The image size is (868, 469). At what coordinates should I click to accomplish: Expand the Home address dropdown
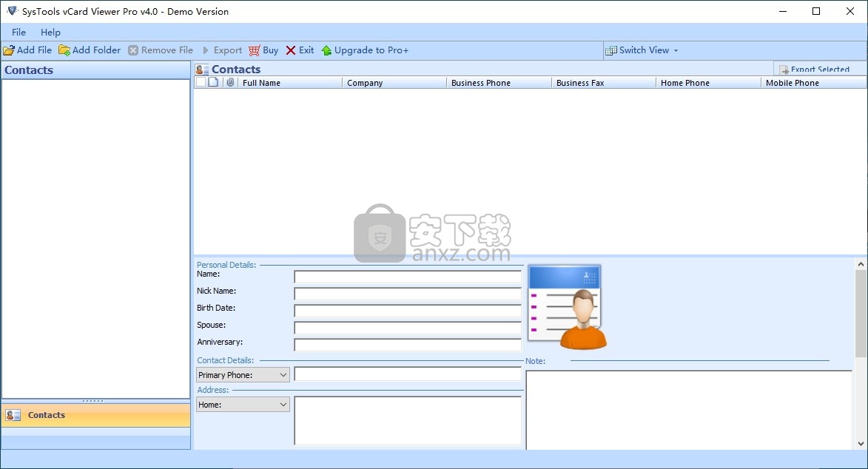tap(243, 405)
